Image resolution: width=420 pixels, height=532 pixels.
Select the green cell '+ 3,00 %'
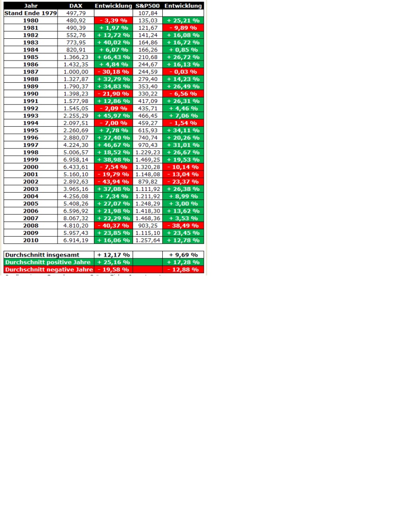pyautogui.click(x=183, y=204)
